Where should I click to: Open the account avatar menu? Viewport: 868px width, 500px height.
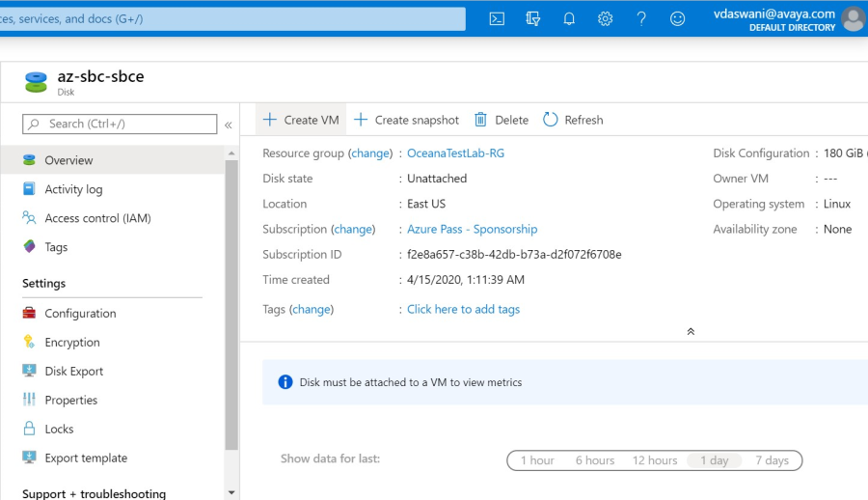click(x=854, y=19)
